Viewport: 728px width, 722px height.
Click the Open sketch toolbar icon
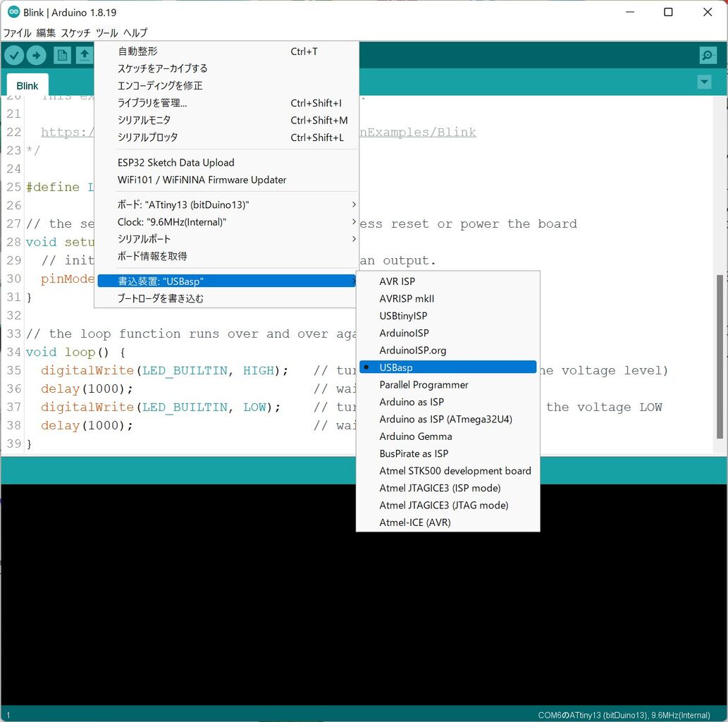point(85,56)
